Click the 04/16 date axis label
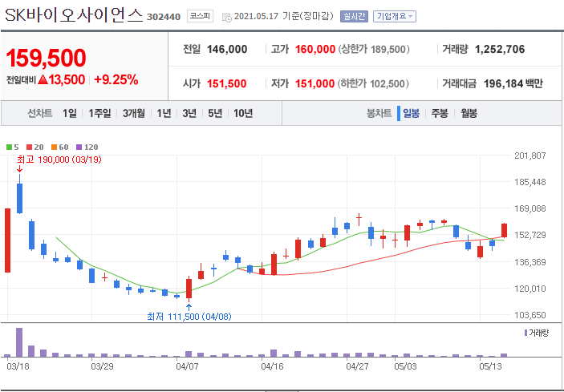564x392 pixels. tap(273, 366)
